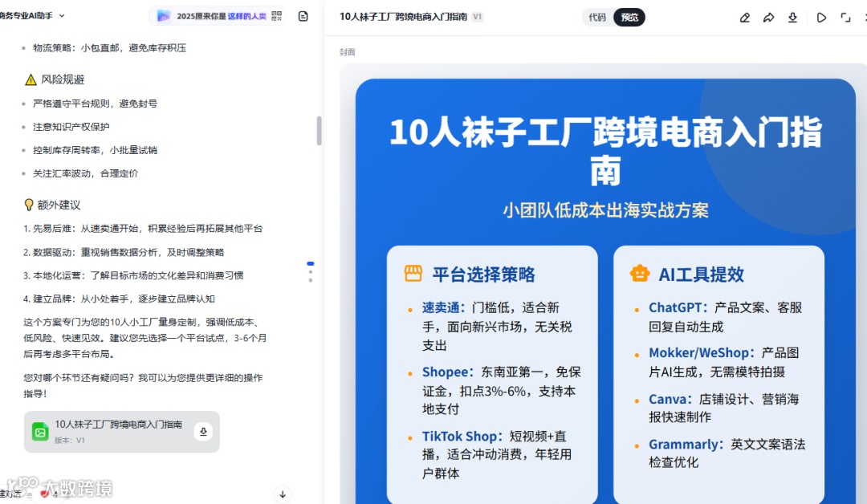Click the 平台选择策略 heading
The image size is (867, 504).
(x=484, y=274)
